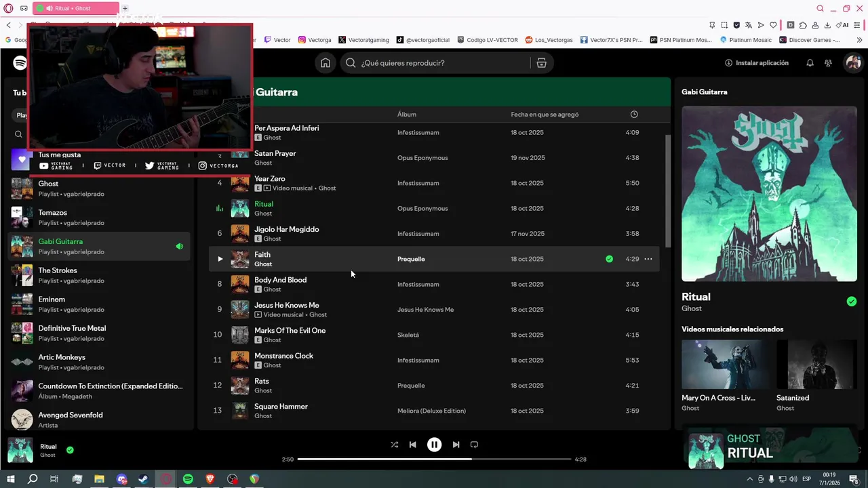Open the browser Extensions puzzle icon
This screenshot has height=488, width=868.
point(803,25)
